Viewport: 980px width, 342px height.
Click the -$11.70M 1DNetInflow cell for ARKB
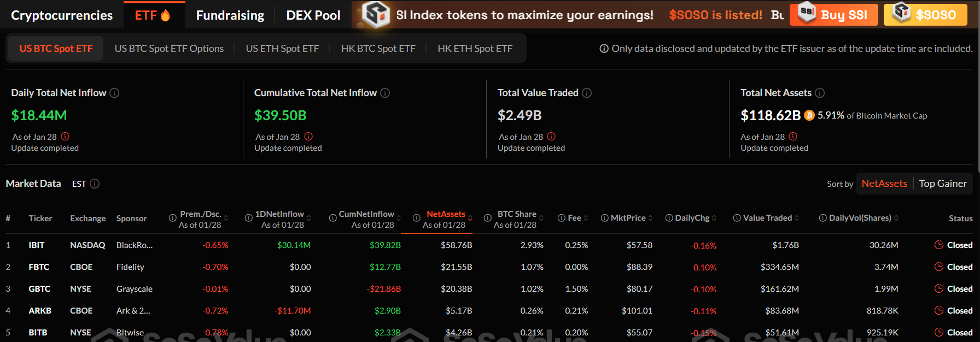(293, 310)
